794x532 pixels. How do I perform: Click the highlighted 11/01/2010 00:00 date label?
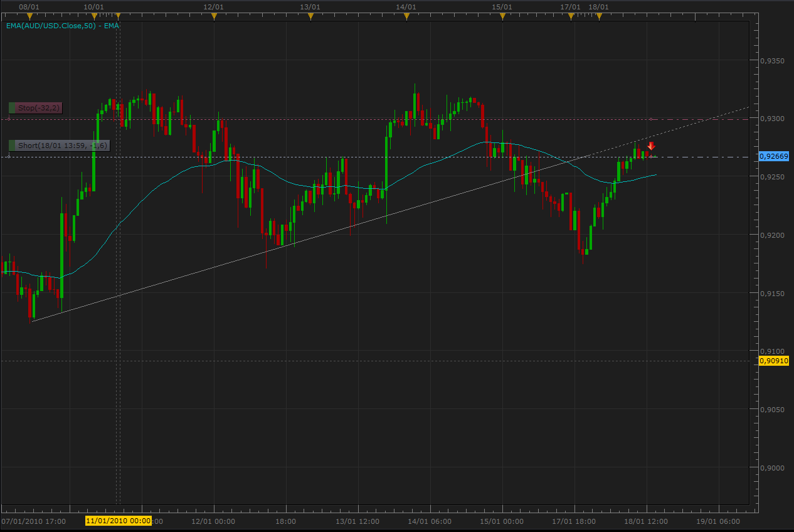119,521
